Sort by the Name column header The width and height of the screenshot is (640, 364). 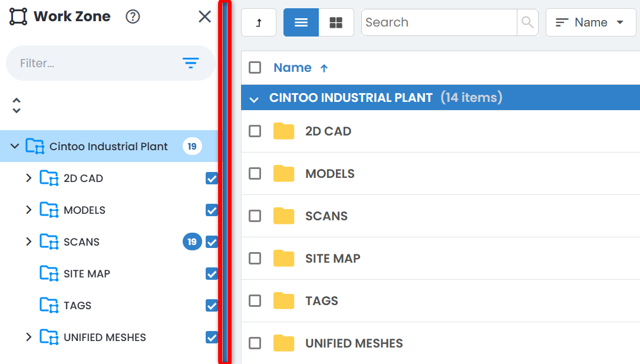click(293, 68)
